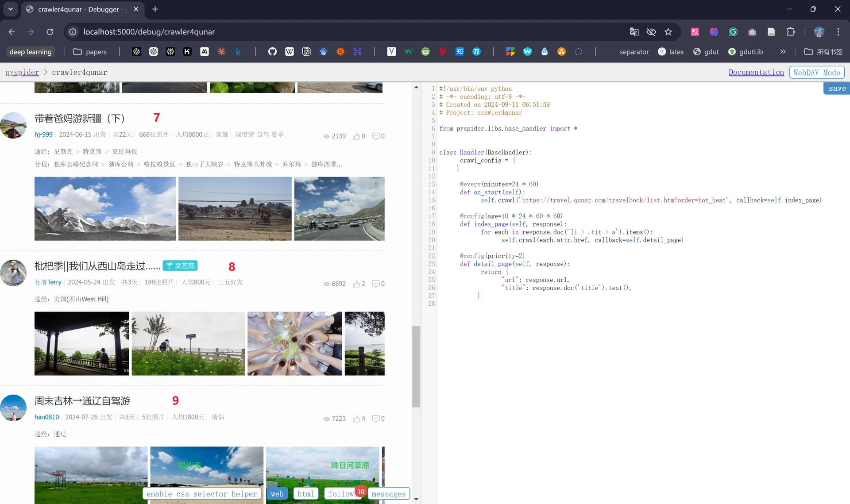The width and height of the screenshot is (850, 504).
Task: Open the Notion bookmark icon
Action: click(306, 52)
